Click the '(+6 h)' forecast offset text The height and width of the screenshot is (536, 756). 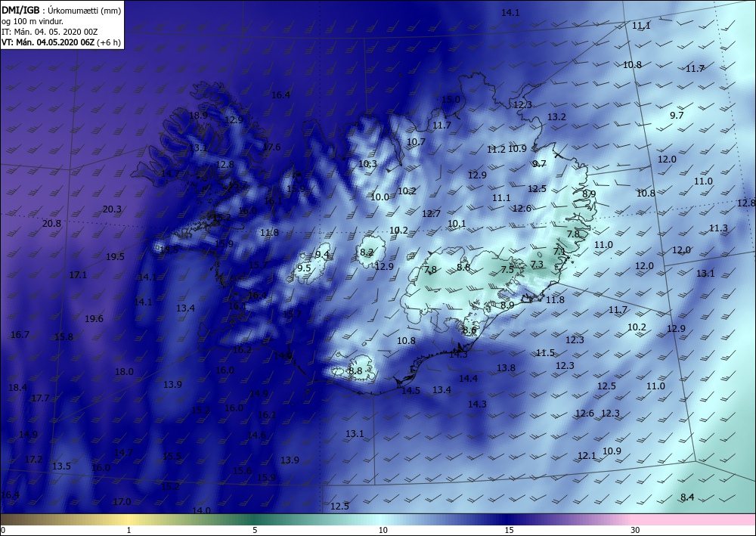coord(108,42)
